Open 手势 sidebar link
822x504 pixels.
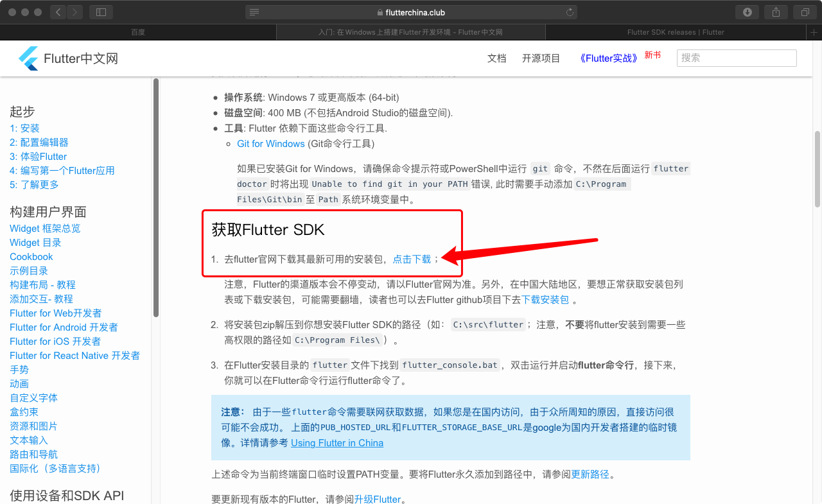point(19,370)
